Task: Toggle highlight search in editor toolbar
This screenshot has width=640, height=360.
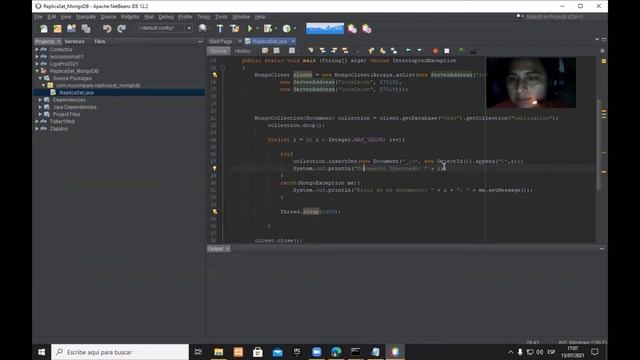Action: click(x=345, y=51)
